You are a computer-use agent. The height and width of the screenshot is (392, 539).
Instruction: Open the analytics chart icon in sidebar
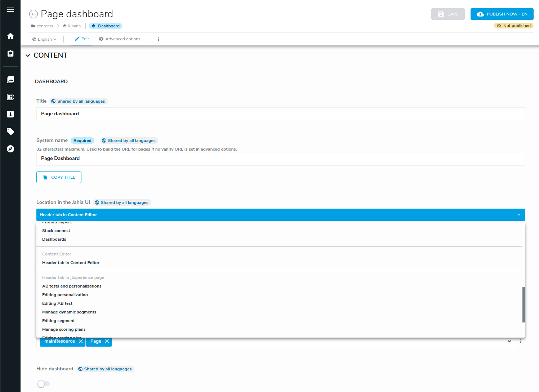(x=10, y=114)
